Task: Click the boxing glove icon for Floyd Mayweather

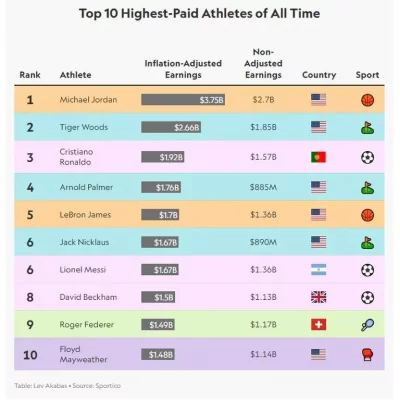Action: [367, 355]
